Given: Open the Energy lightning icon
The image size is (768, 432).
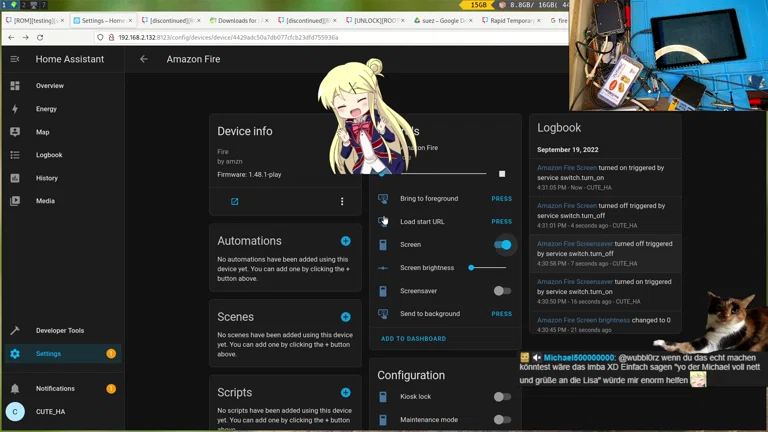Looking at the screenshot, I should tap(15, 109).
